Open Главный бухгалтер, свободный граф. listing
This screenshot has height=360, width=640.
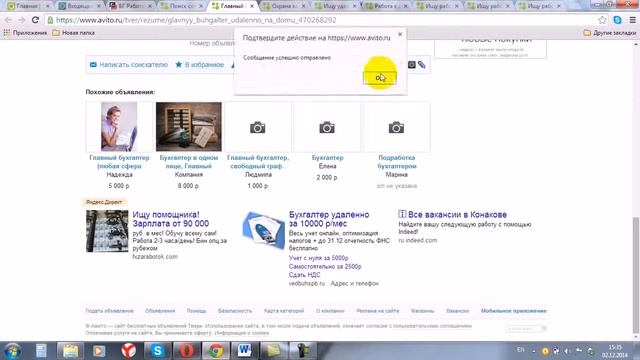pyautogui.click(x=258, y=162)
